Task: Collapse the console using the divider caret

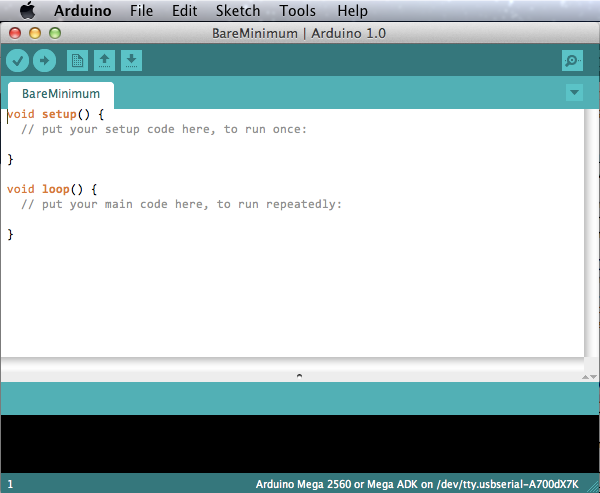Action: click(x=299, y=375)
